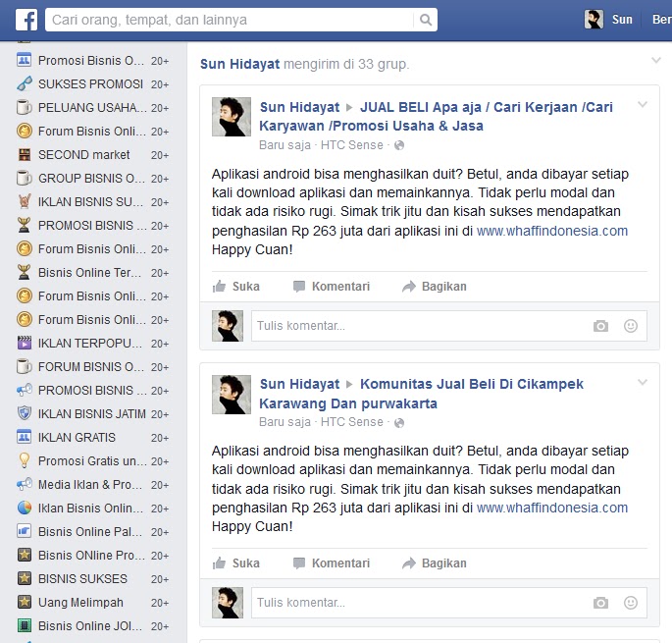Viewport: 672px width, 643px height.
Task: Open emoji picker on first post comment
Action: point(631,326)
